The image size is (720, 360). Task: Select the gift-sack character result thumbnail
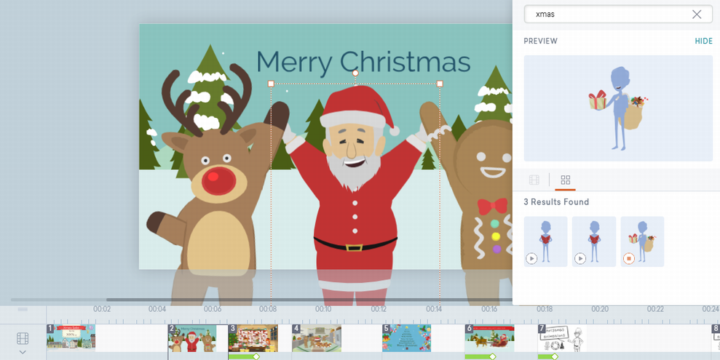tap(642, 242)
